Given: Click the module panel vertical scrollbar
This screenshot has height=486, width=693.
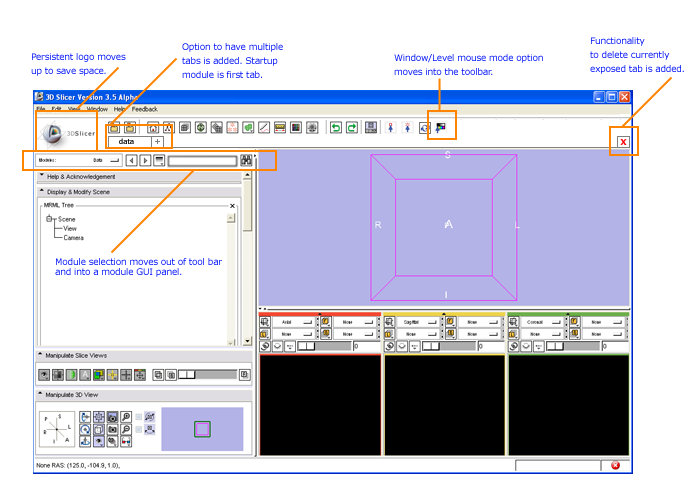Looking at the screenshot, I should pos(248,258).
